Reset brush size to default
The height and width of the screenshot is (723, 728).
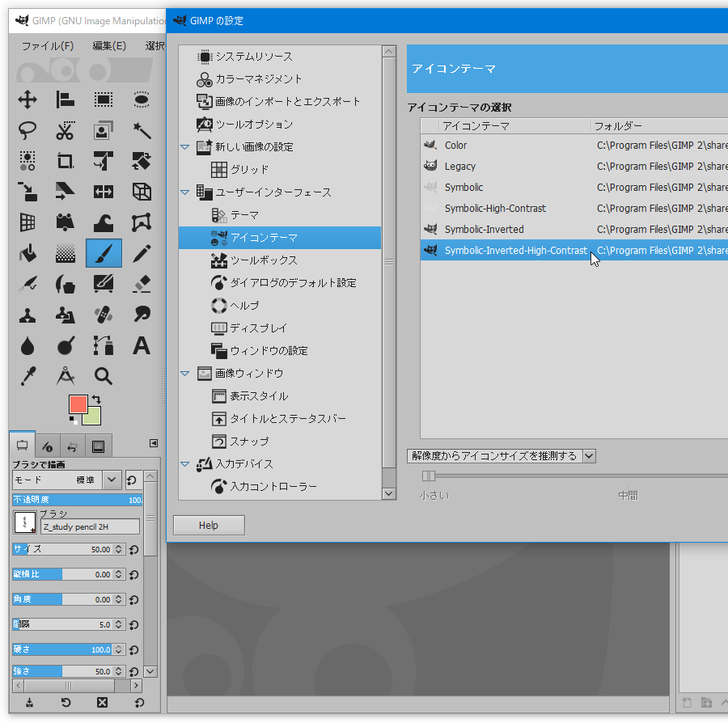pos(133,550)
